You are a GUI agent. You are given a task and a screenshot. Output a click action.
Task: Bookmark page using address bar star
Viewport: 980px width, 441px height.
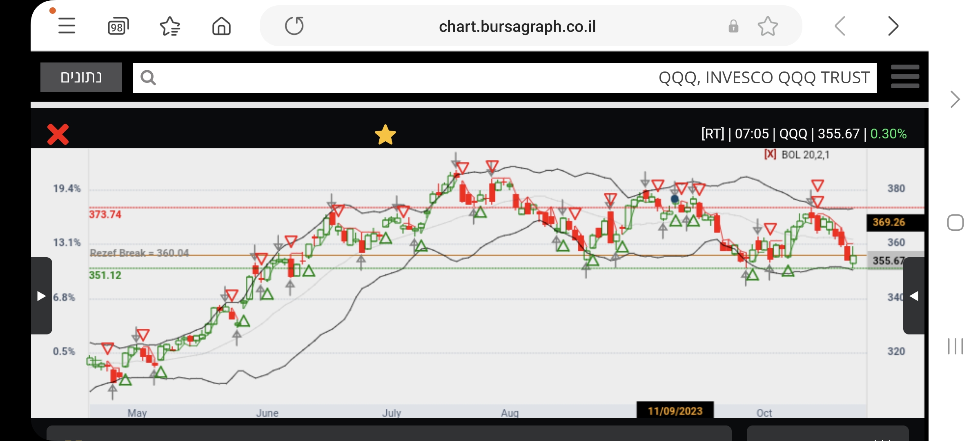coord(768,27)
